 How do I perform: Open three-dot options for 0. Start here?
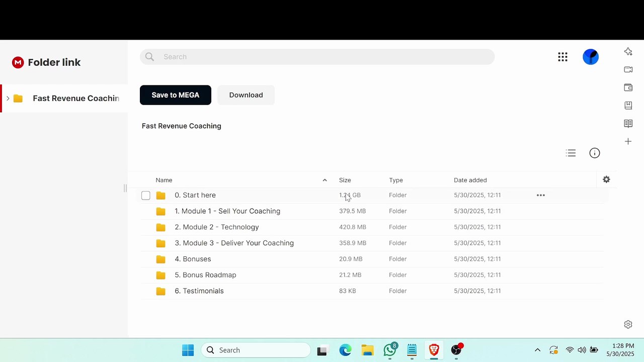pos(541,195)
